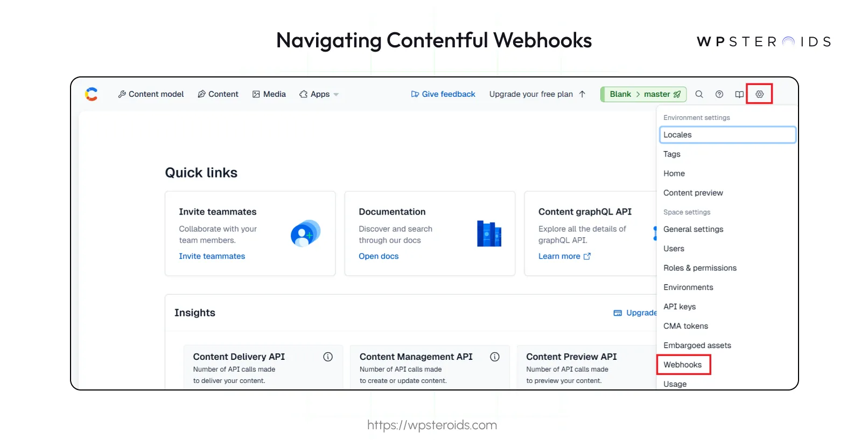
Task: Open the Blank master environment switcher
Action: tap(644, 94)
